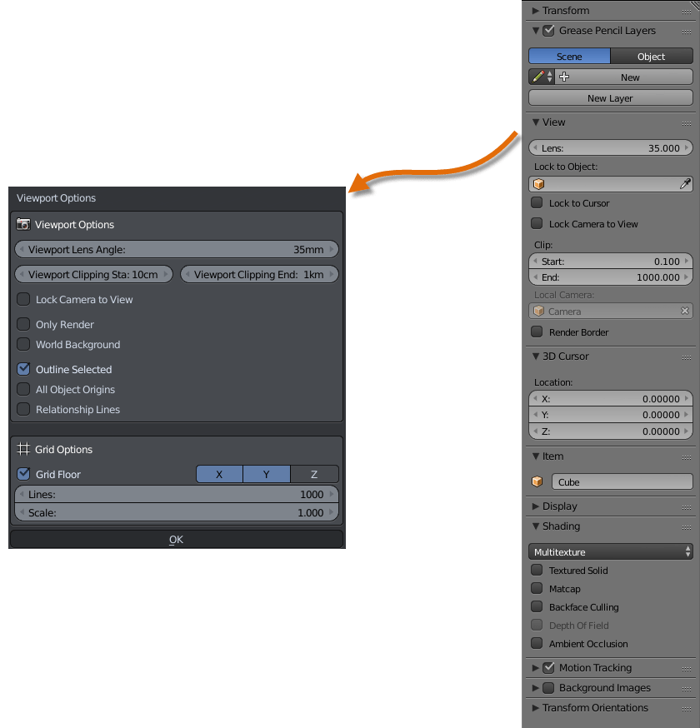Click the Viewport Options header icon
The width and height of the screenshot is (700, 728).
(25, 224)
